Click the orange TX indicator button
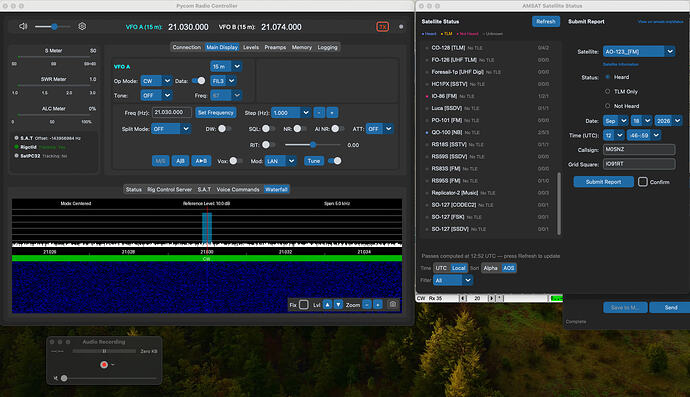The image size is (690, 397). pyautogui.click(x=382, y=27)
